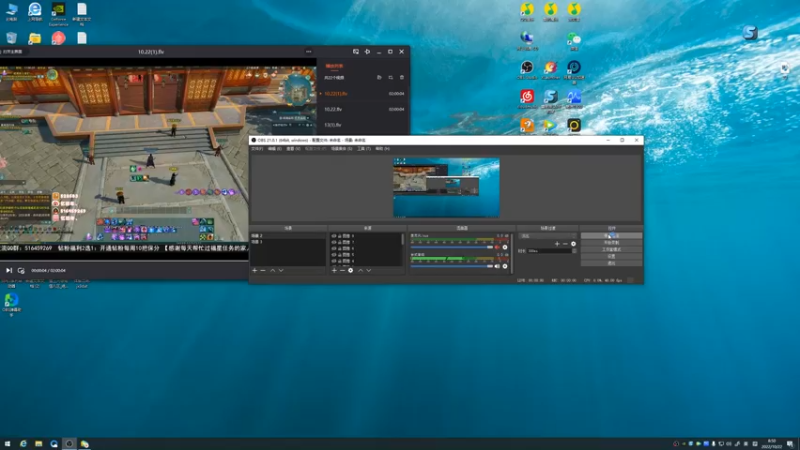Open the OBS 文件 menu
Viewport: 800px width, 450px height.
[x=257, y=148]
